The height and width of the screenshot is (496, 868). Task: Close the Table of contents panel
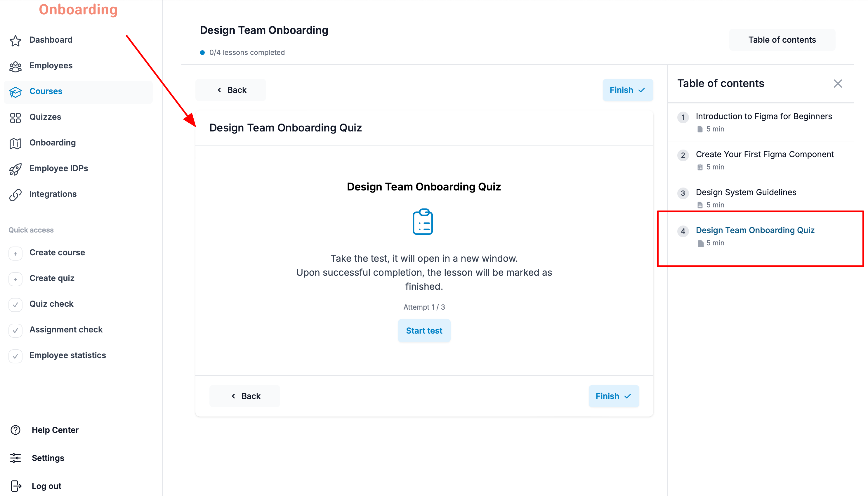coord(837,84)
